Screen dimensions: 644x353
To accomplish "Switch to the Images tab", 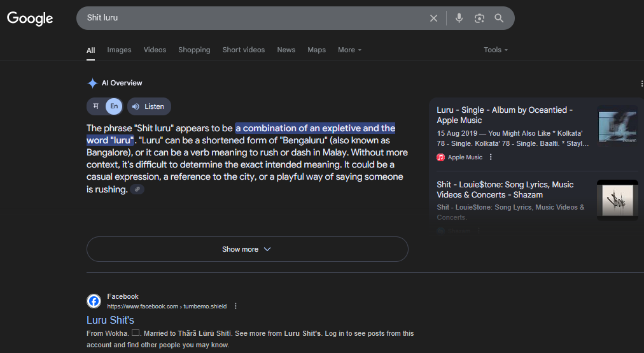I will 119,50.
